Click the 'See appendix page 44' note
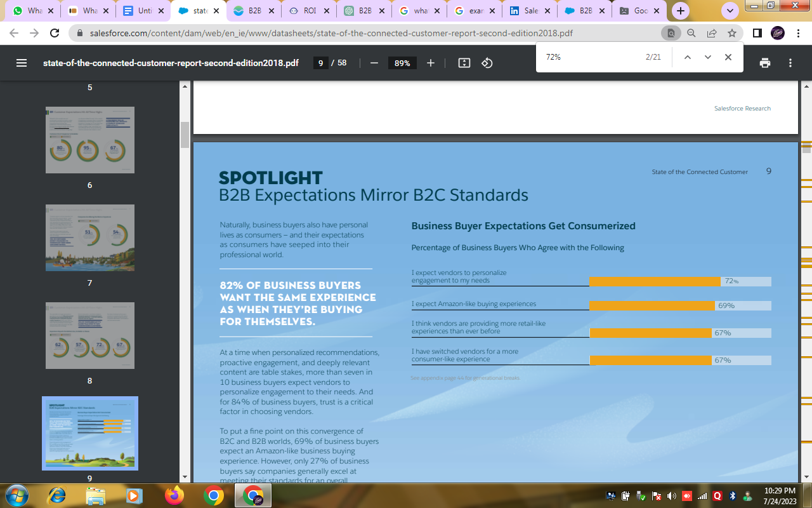The width and height of the screenshot is (812, 508). coord(465,378)
